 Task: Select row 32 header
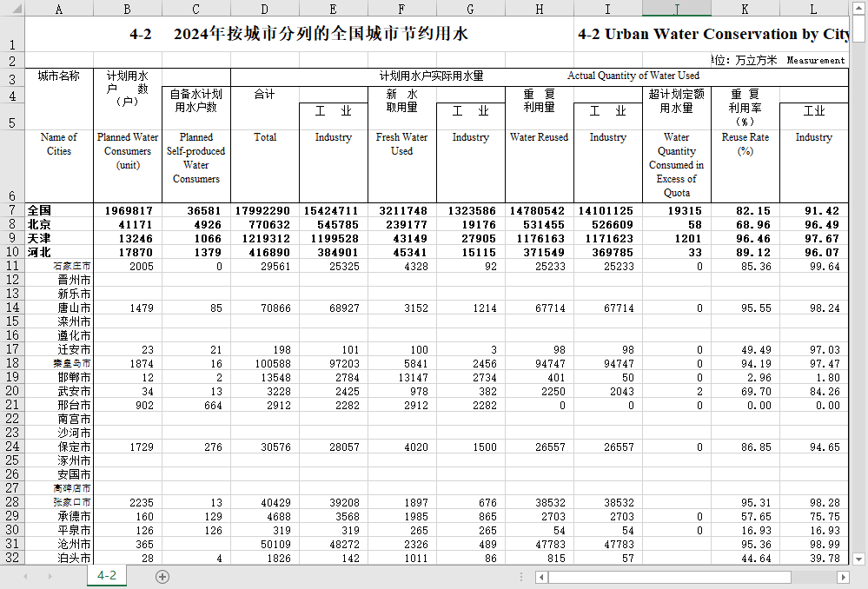pyautogui.click(x=12, y=558)
